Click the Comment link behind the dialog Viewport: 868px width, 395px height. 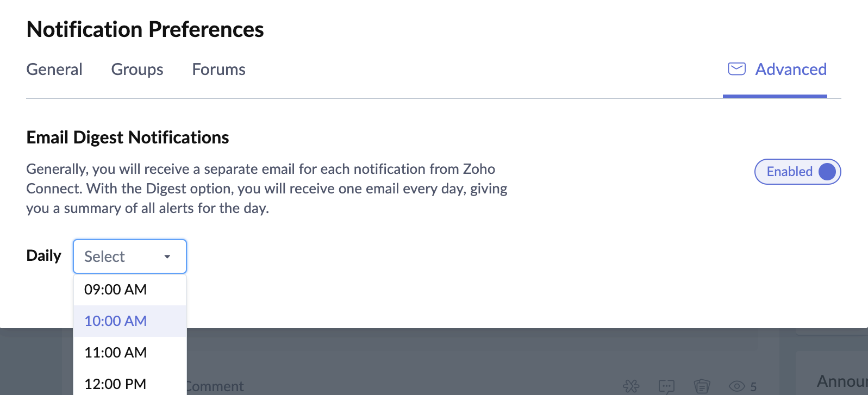pos(215,386)
